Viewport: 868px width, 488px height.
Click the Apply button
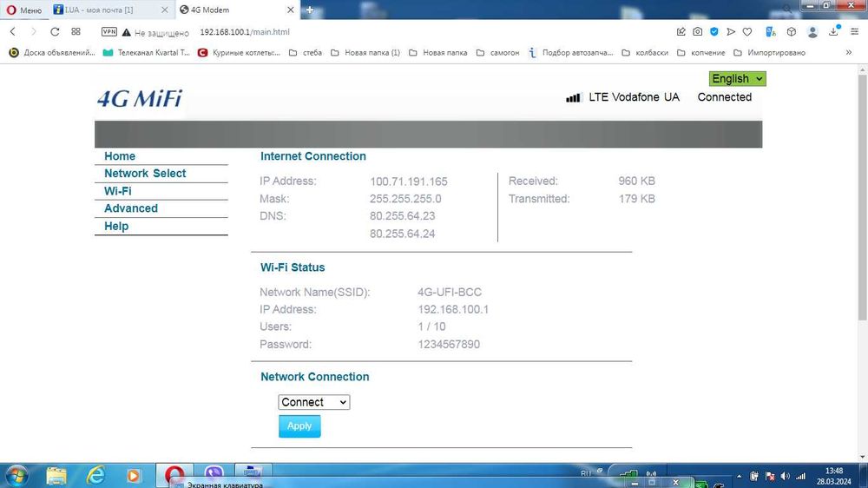[x=299, y=426]
